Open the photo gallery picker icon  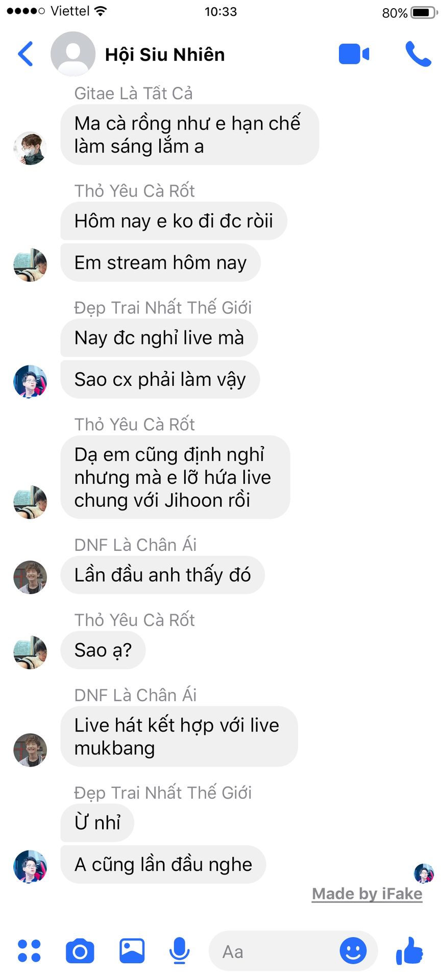point(132,950)
